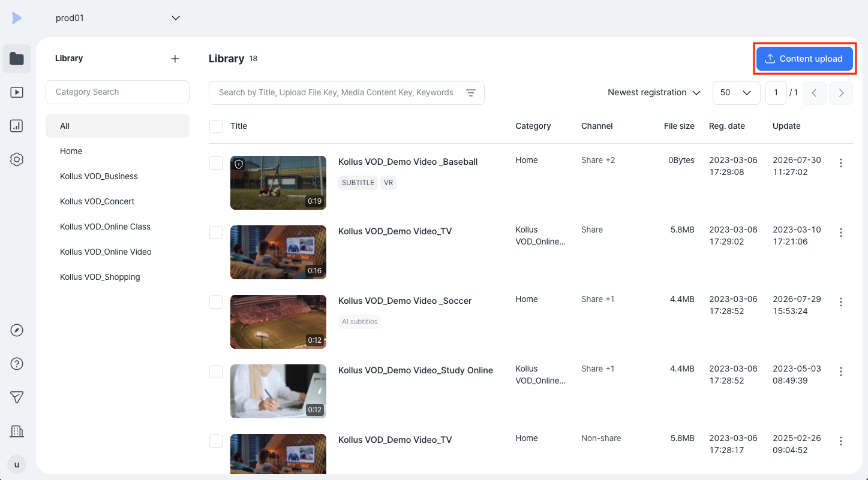Check the Demo Video _Baseball row checkbox
Viewport: 868px width, 480px height.
tap(216, 163)
